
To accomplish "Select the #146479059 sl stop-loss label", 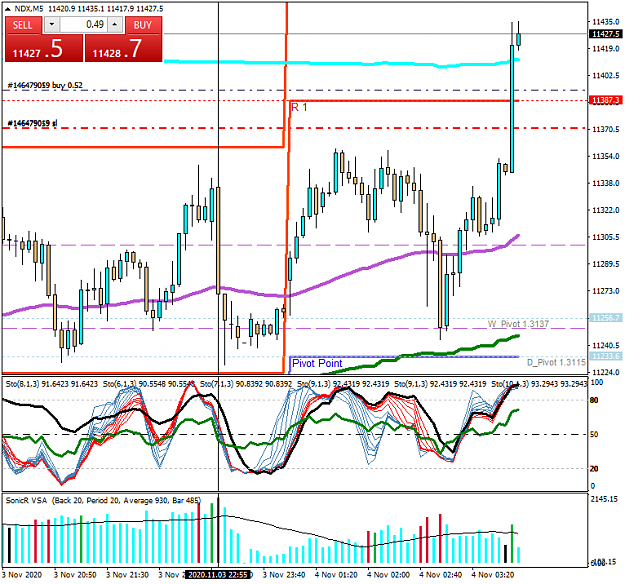I will click(32, 123).
